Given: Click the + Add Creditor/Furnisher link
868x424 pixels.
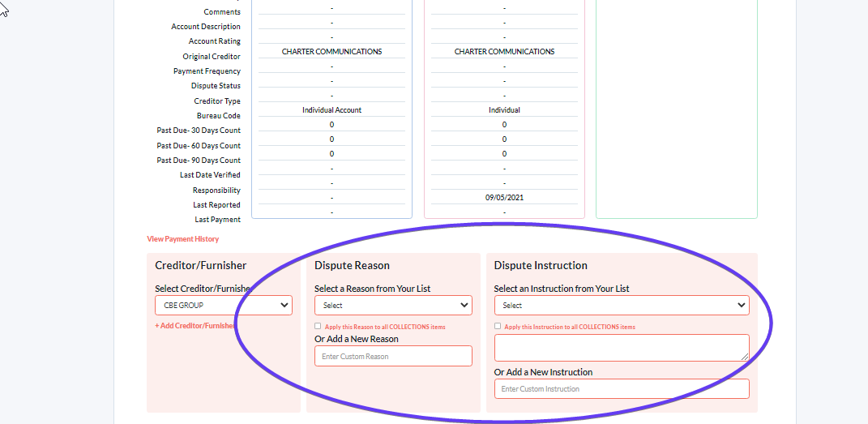Looking at the screenshot, I should (195, 326).
